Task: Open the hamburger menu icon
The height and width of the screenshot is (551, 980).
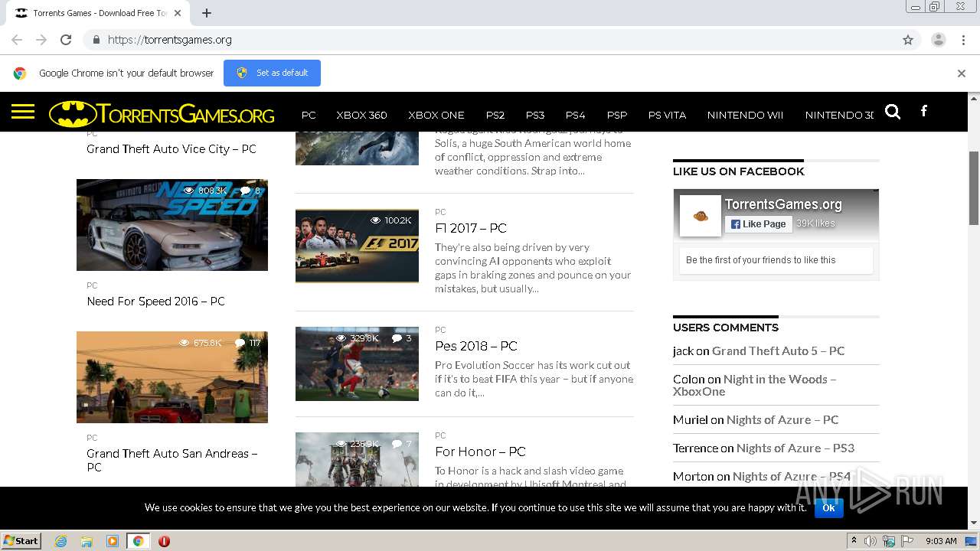Action: 23,112
